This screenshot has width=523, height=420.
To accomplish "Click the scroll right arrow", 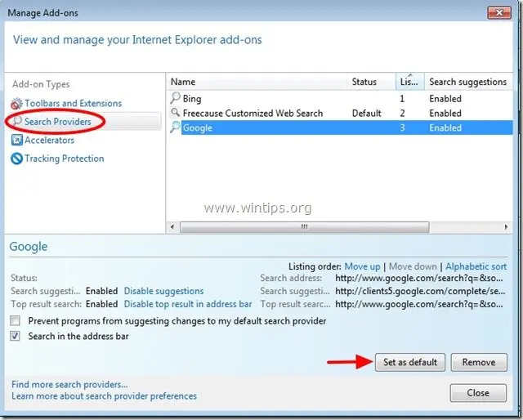I will tap(506, 227).
